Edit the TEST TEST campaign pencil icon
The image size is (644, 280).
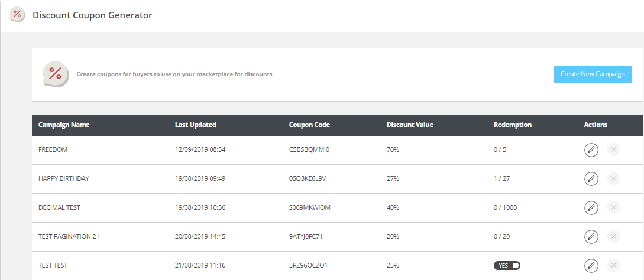(x=591, y=266)
